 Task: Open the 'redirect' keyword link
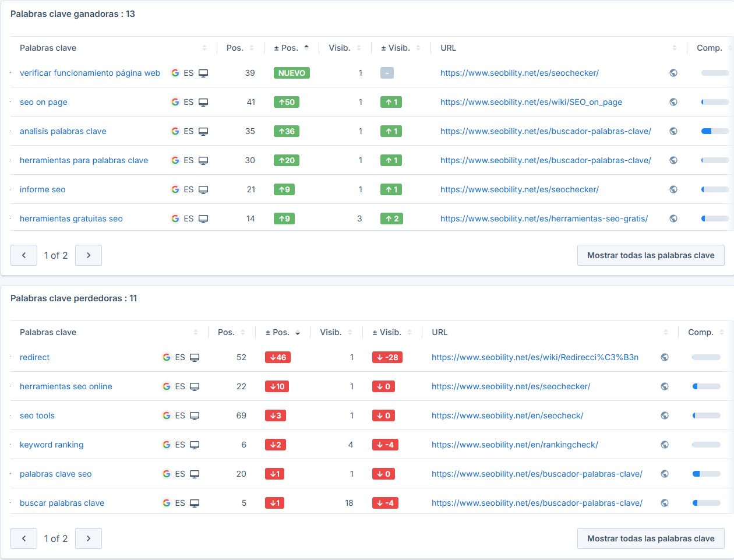pos(34,357)
